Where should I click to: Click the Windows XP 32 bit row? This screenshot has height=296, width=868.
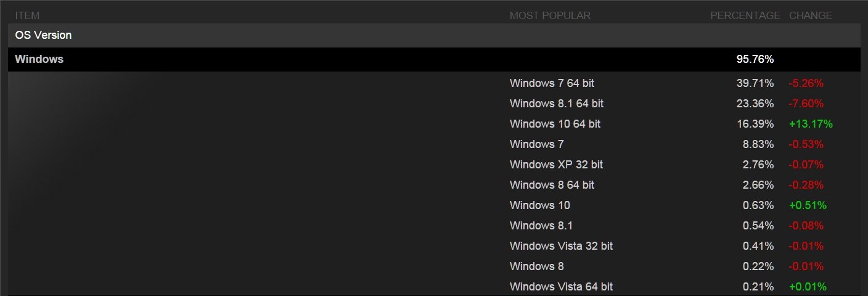coord(556,165)
